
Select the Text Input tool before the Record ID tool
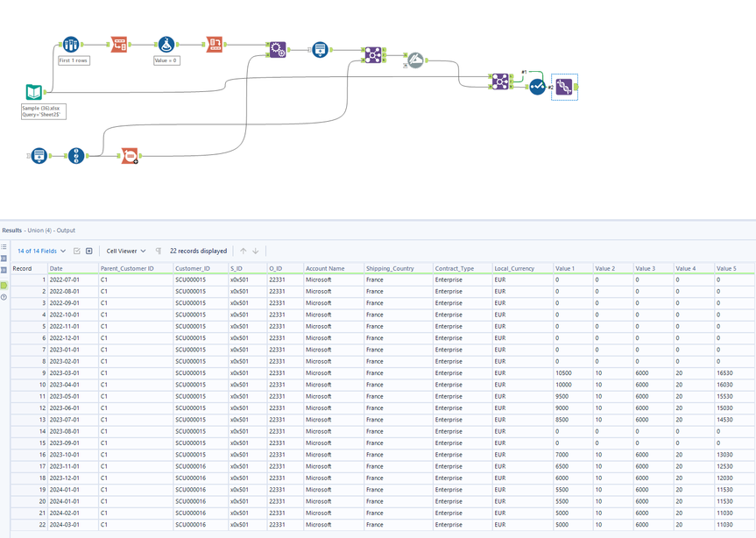tap(39, 156)
